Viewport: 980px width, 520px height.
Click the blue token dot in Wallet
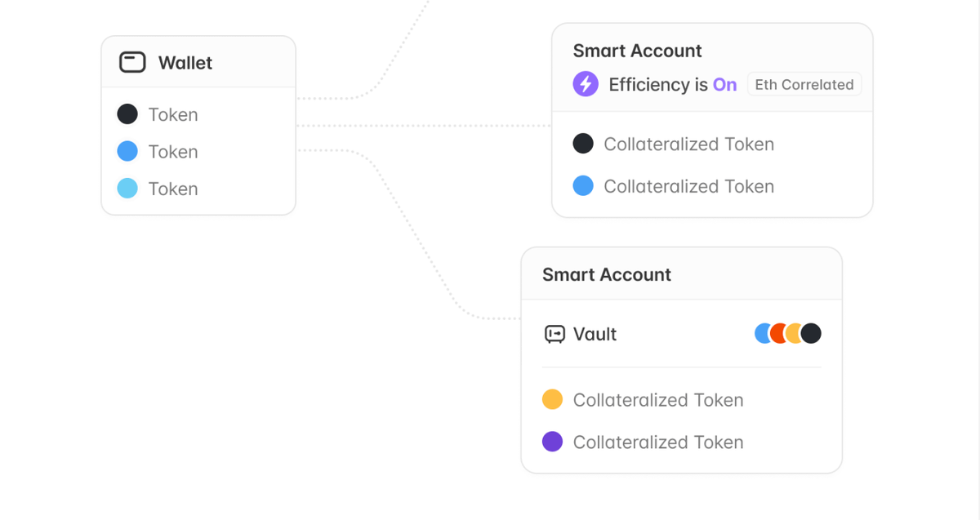(127, 151)
